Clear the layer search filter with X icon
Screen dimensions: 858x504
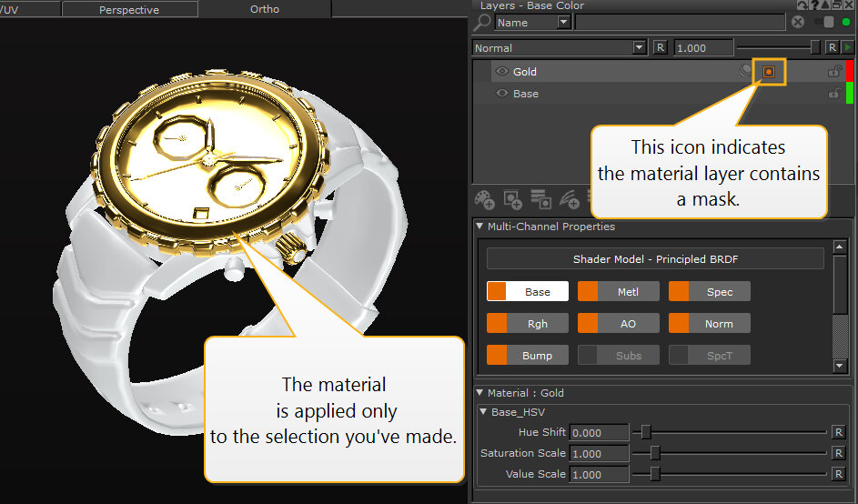[x=798, y=23]
